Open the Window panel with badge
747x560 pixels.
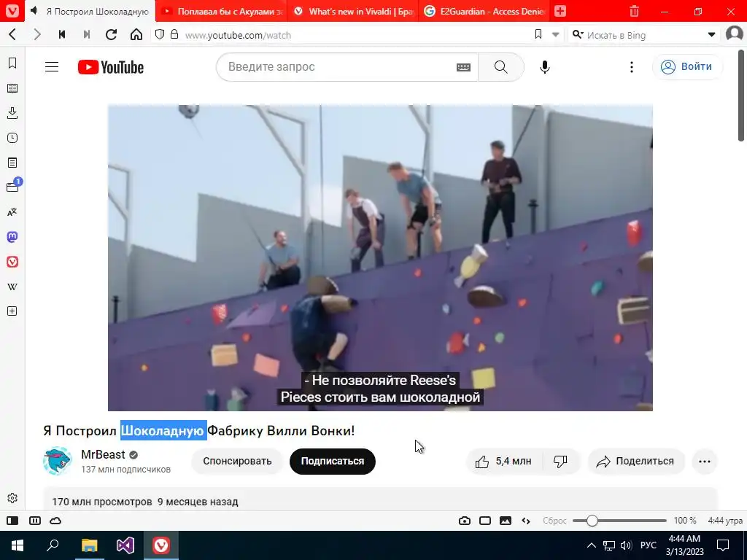(x=13, y=187)
